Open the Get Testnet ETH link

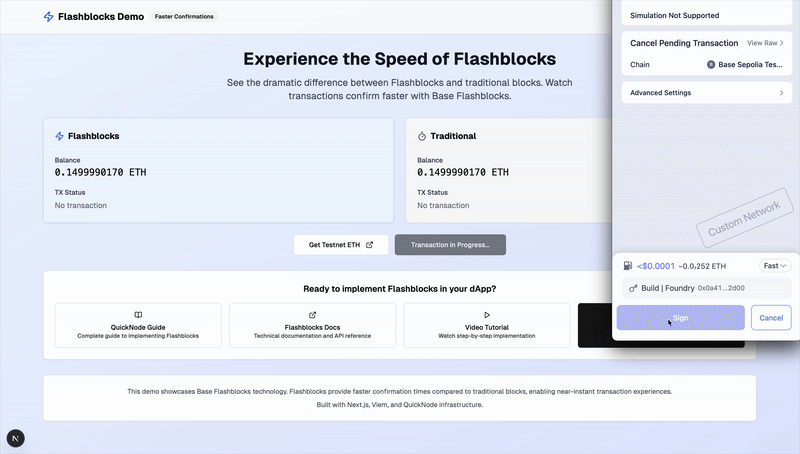(x=340, y=245)
